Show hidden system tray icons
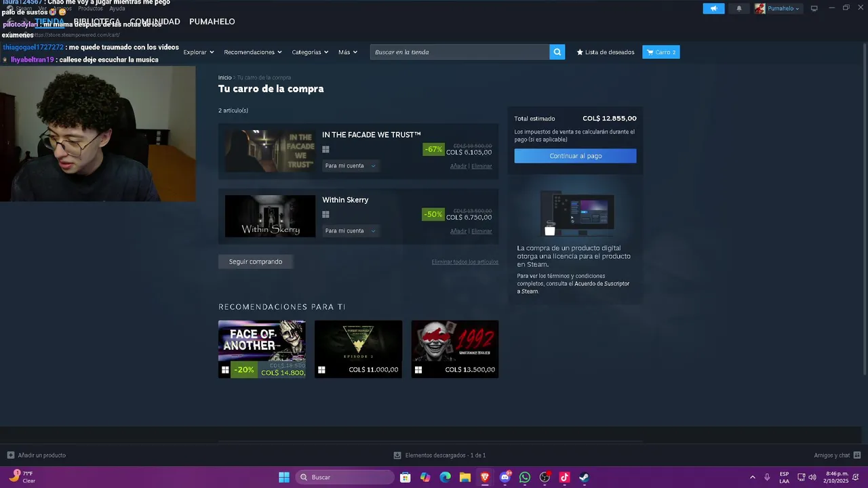Viewport: 868px width, 488px height. [752, 477]
